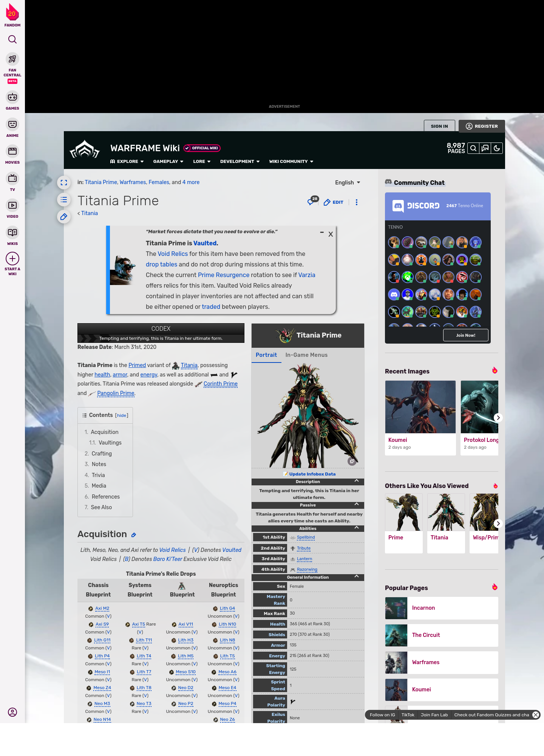Show next Others Like You Also Viewed
544x756 pixels.
pyautogui.click(x=498, y=524)
